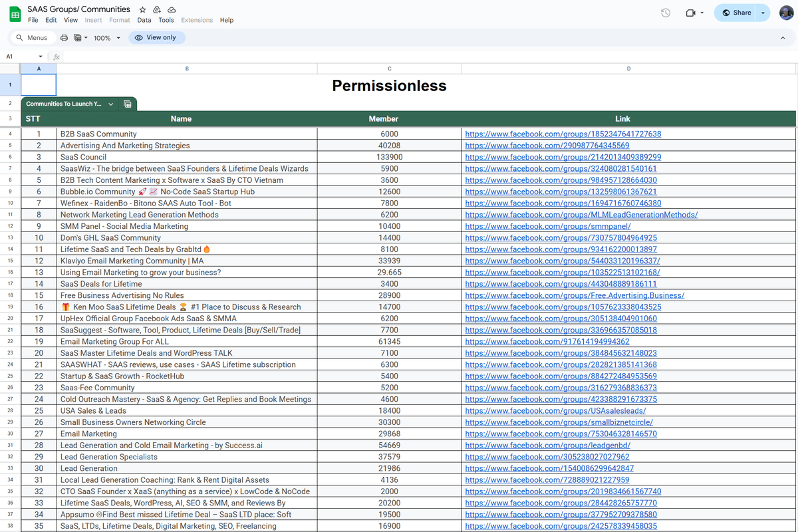Select the member count 61345 cell
This screenshot has width=798, height=532.
[x=389, y=342]
